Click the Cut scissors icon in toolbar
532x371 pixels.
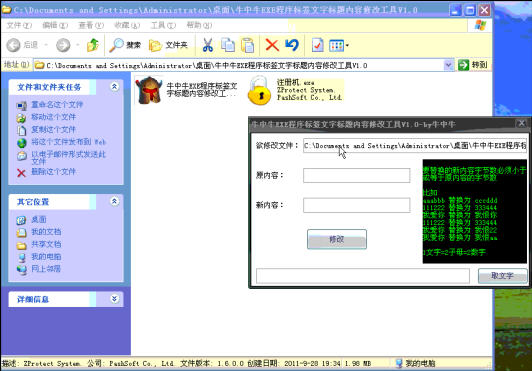(x=207, y=45)
